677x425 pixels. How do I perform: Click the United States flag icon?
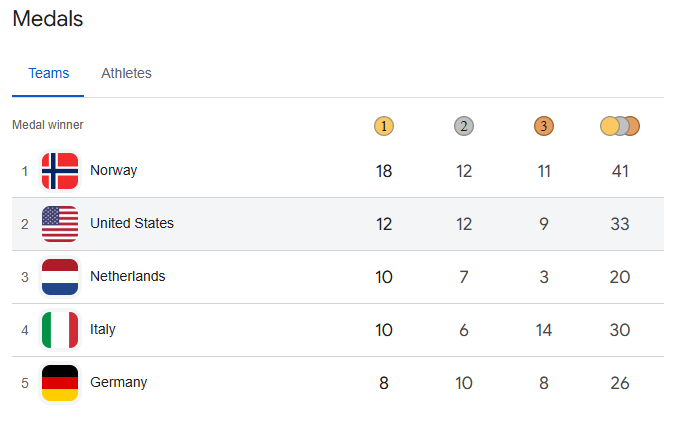60,224
